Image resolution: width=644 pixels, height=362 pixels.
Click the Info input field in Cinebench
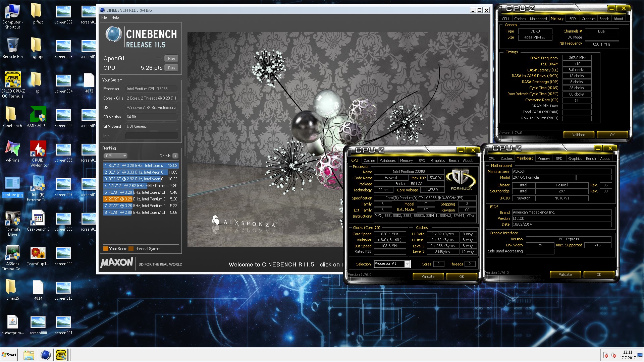click(x=151, y=136)
